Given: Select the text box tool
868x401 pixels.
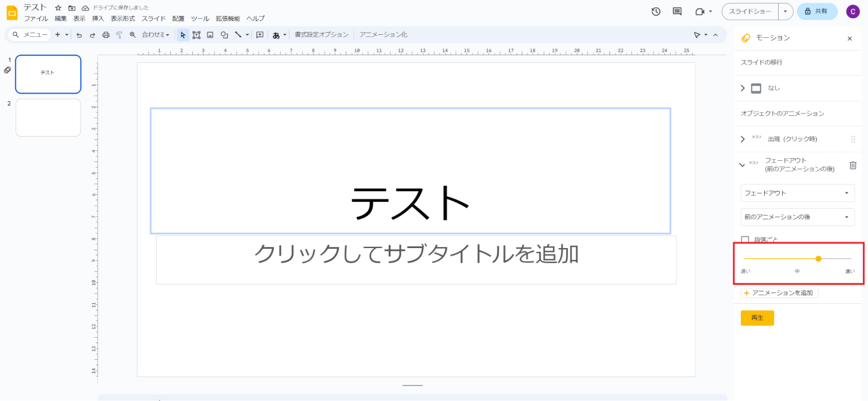Looking at the screenshot, I should point(197,35).
